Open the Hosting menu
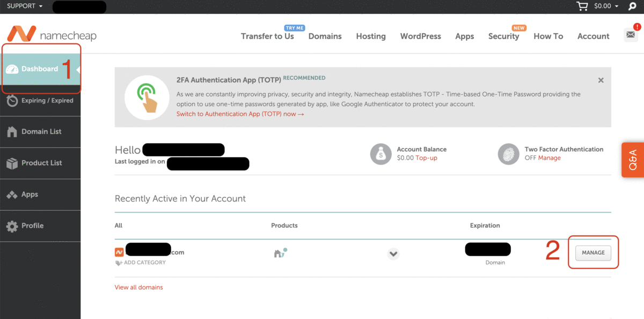Screen dimensions: 644x319 (x=371, y=36)
